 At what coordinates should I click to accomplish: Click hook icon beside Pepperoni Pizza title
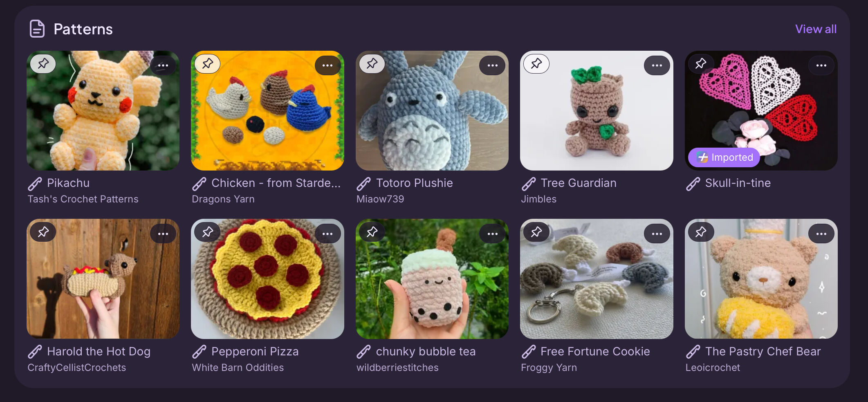(199, 352)
